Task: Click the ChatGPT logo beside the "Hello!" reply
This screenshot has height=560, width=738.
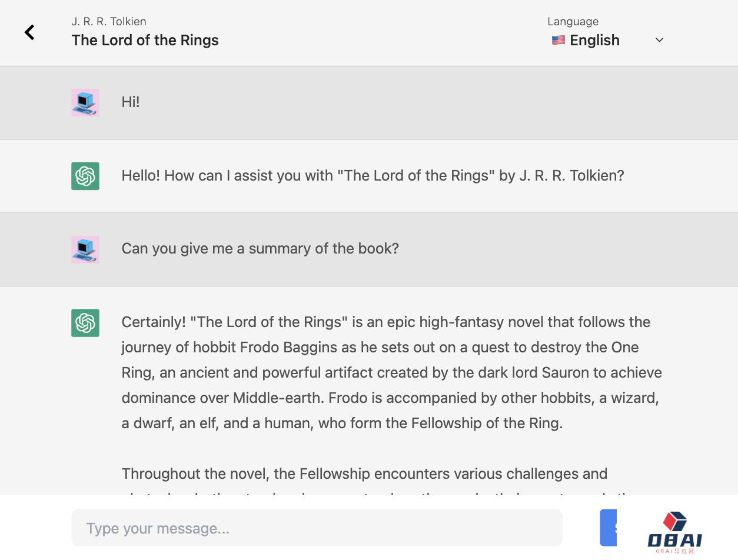Action: tap(85, 176)
